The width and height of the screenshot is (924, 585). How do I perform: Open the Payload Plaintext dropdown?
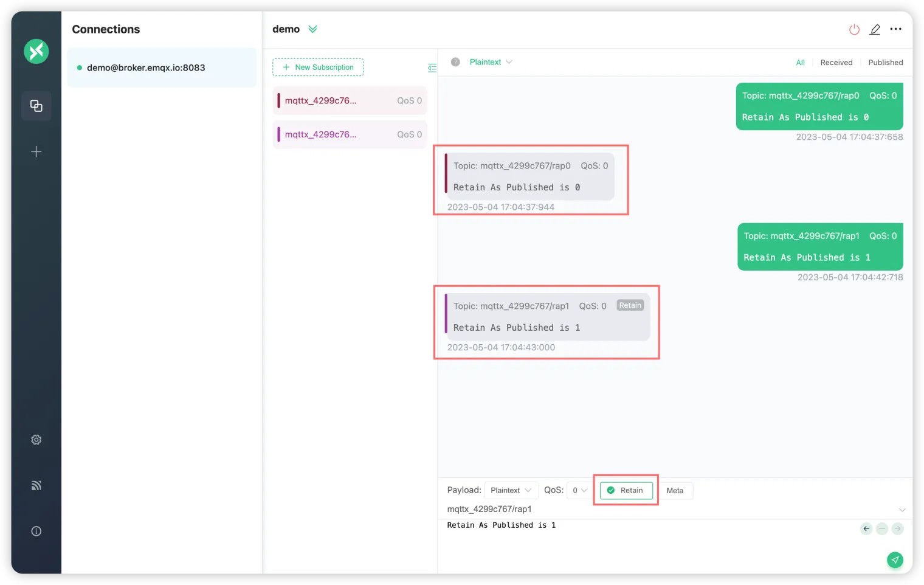511,490
